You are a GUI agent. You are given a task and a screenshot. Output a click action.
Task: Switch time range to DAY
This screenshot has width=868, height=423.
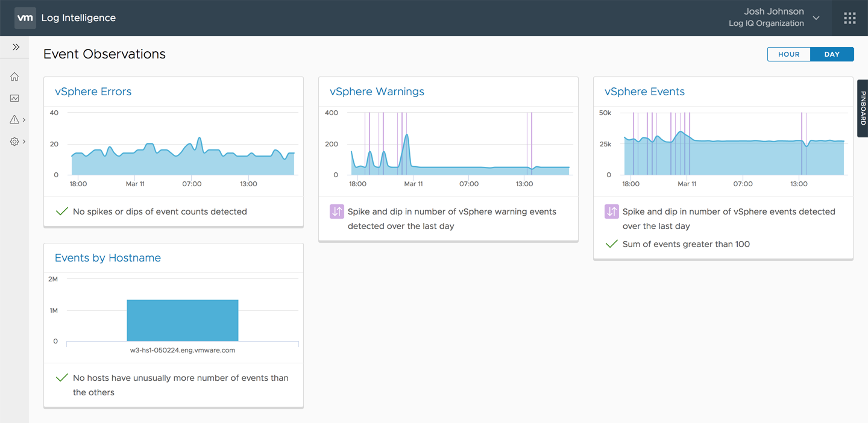[832, 54]
